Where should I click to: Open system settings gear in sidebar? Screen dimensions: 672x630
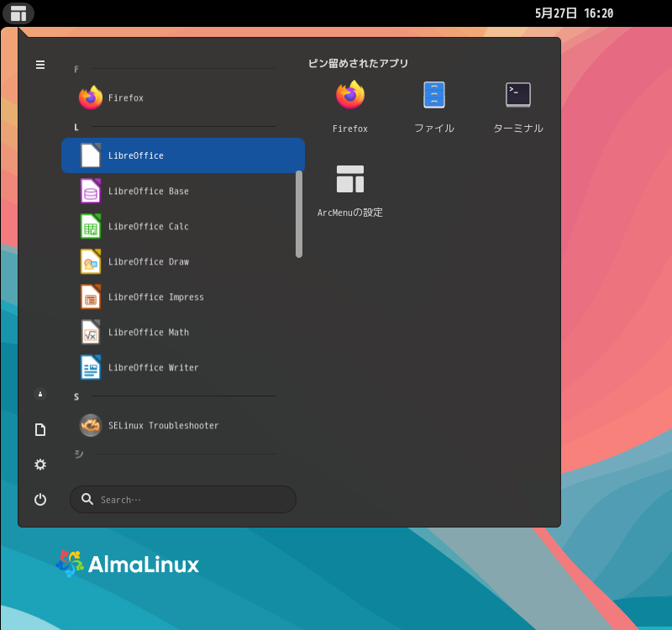(40, 465)
